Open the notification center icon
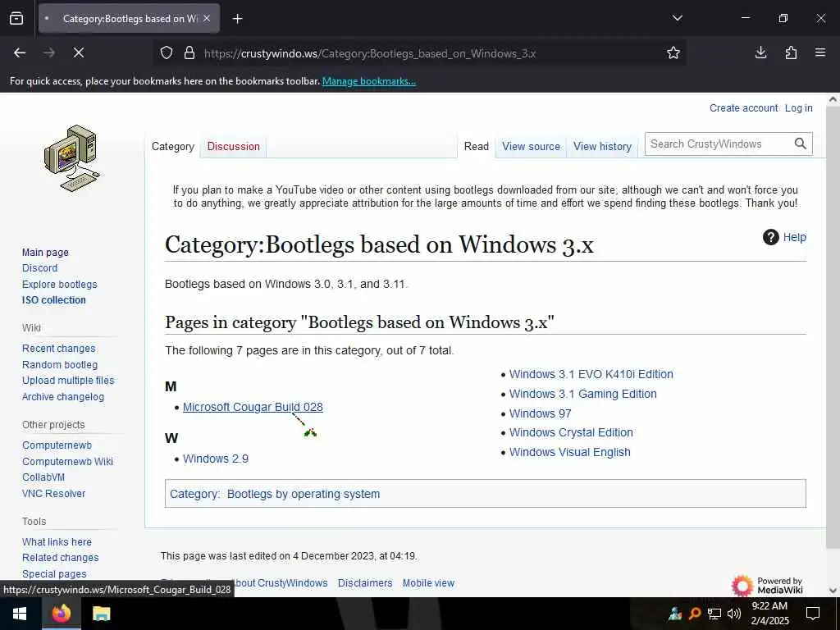This screenshot has height=630, width=840. (813, 614)
